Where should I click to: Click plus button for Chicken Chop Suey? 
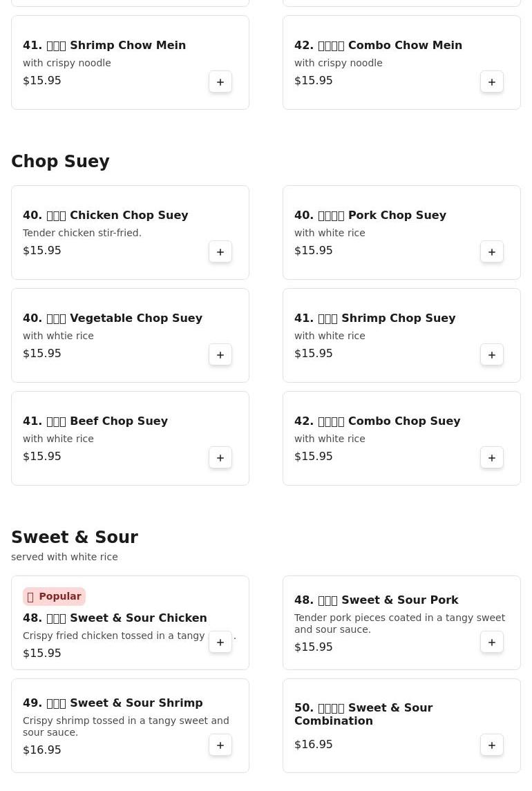click(x=220, y=252)
